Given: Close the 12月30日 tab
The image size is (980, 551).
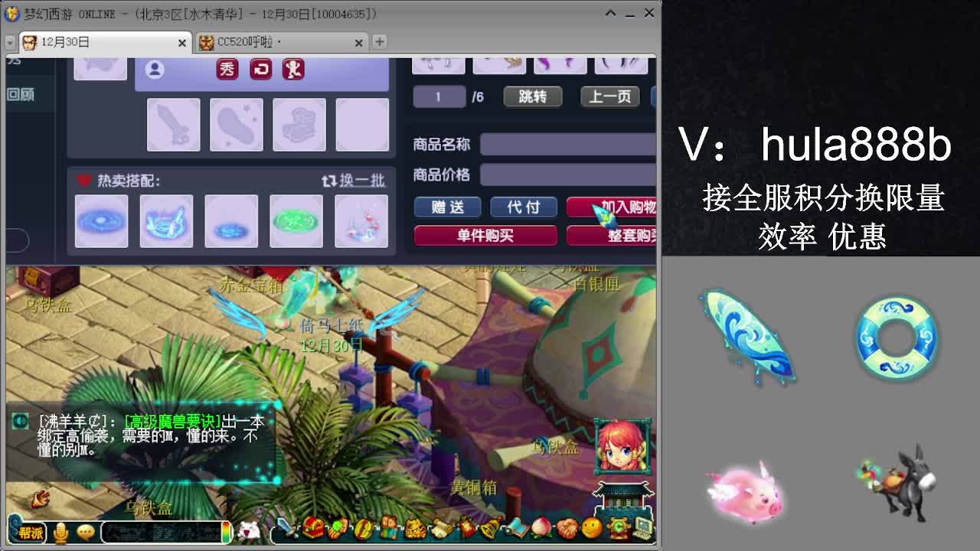Looking at the screenshot, I should 181,43.
